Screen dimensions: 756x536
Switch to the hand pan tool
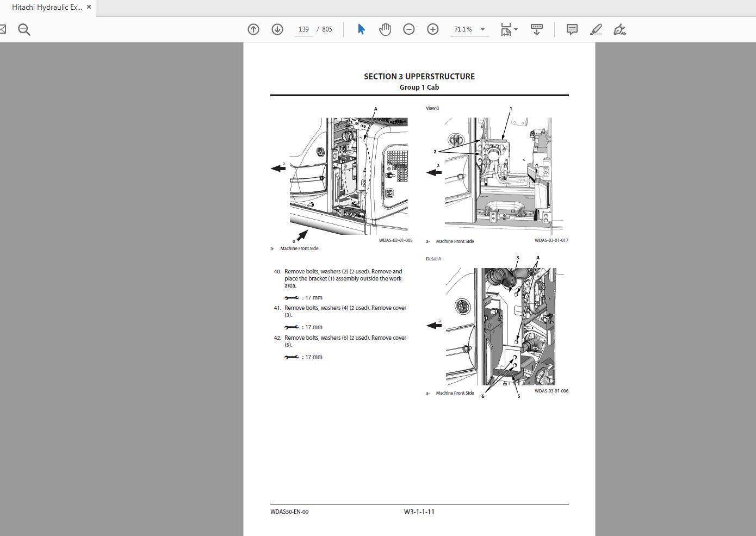point(385,29)
